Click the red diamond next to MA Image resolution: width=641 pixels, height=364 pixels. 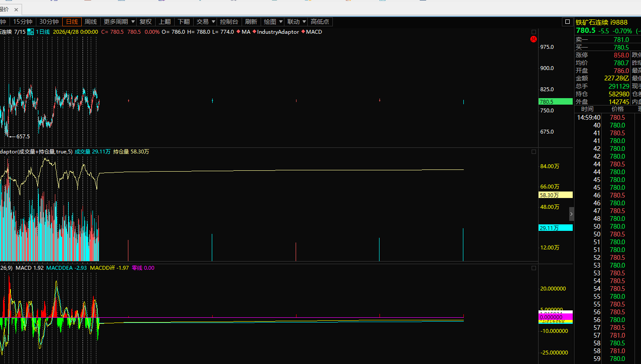tap(238, 32)
